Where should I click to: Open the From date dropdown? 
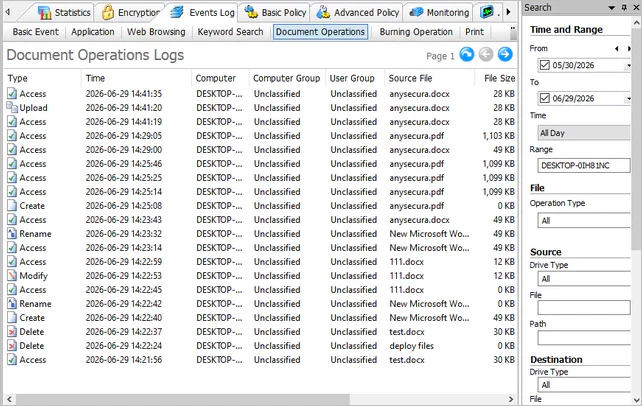click(x=628, y=65)
